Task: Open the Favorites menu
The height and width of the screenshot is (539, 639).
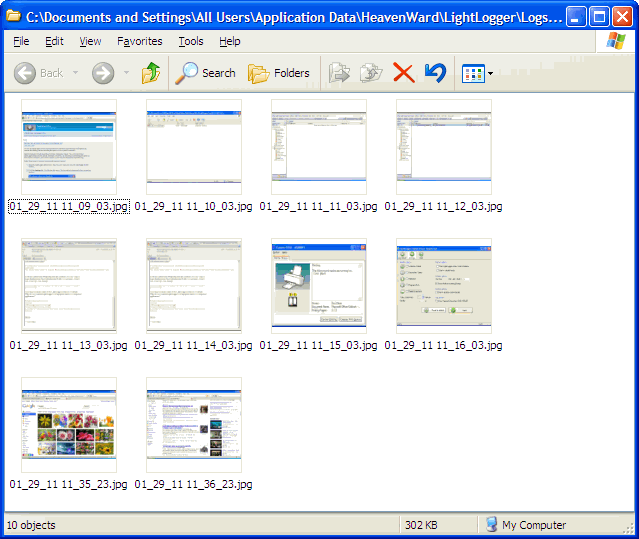Action: tap(139, 41)
